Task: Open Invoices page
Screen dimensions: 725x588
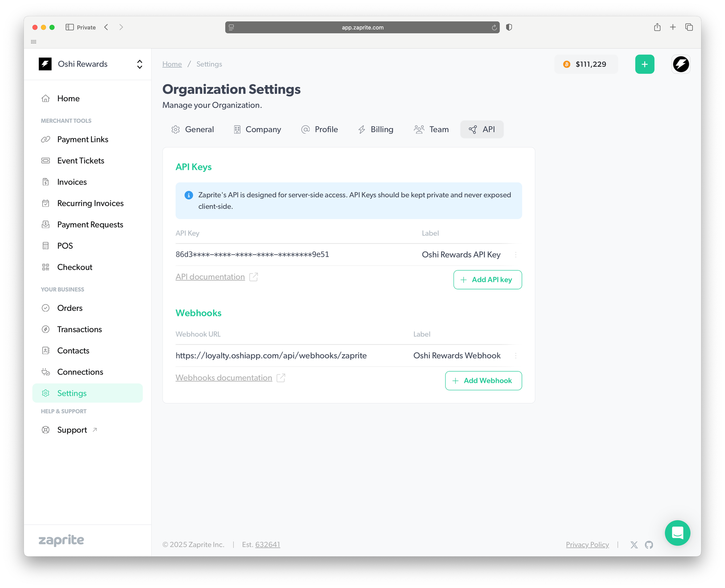Action: tap(87, 182)
